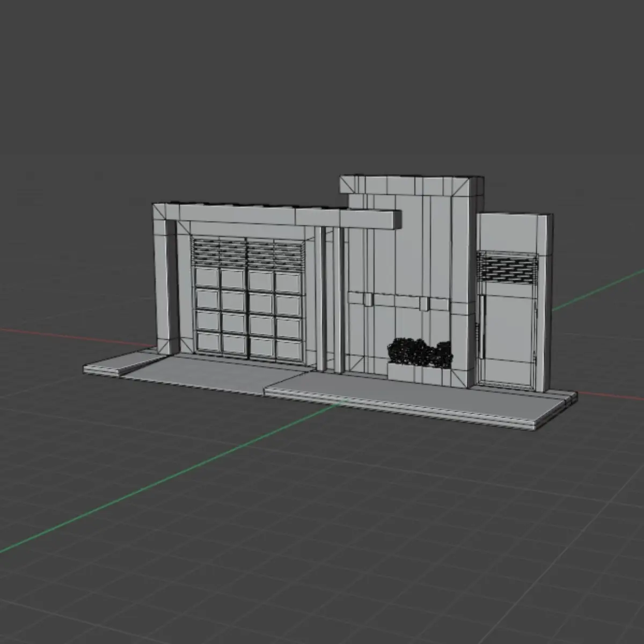The width and height of the screenshot is (644, 644).
Task: Select the paneled garage door on the model
Action: 248,299
